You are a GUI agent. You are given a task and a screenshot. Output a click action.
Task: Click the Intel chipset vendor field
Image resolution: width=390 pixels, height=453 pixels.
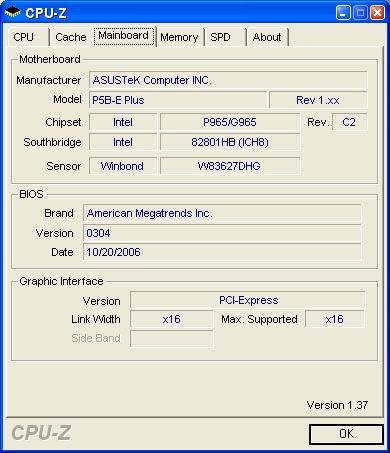pyautogui.click(x=123, y=122)
